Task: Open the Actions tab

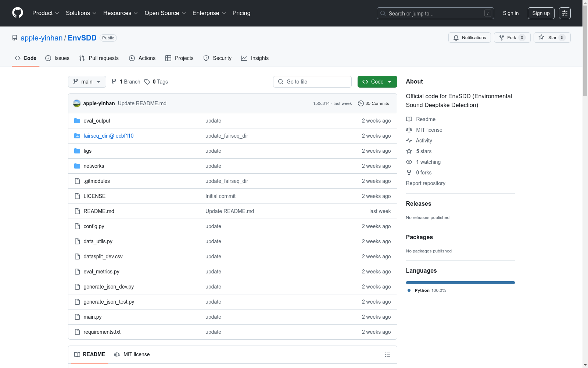Action: tap(142, 58)
